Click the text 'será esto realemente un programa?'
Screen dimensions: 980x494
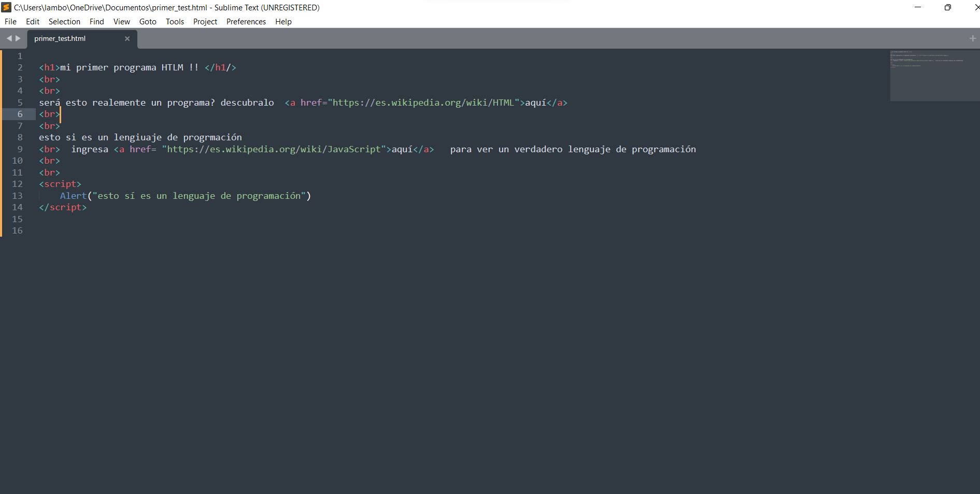(127, 103)
